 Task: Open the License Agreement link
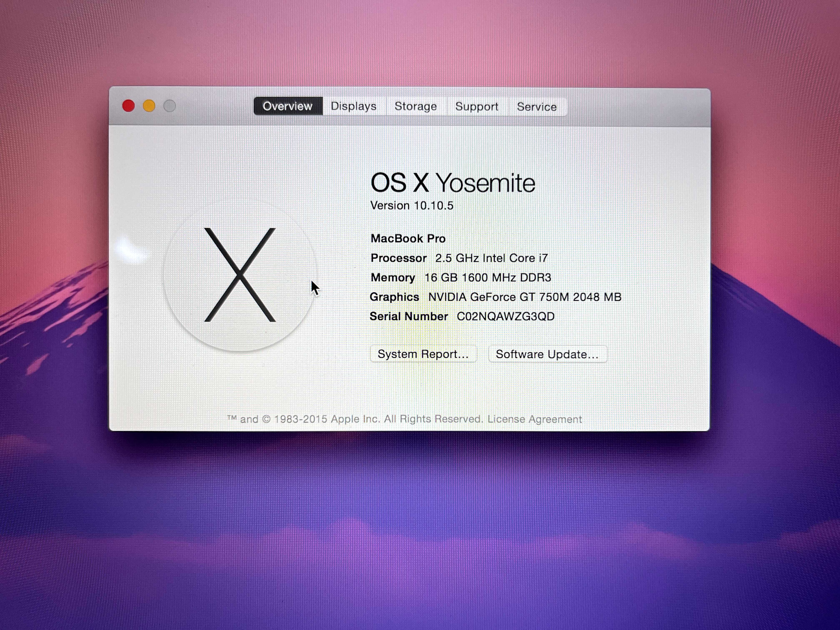tap(534, 419)
